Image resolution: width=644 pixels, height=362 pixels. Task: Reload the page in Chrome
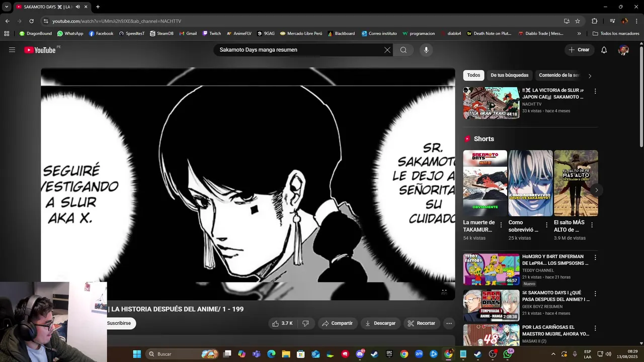coord(31,21)
